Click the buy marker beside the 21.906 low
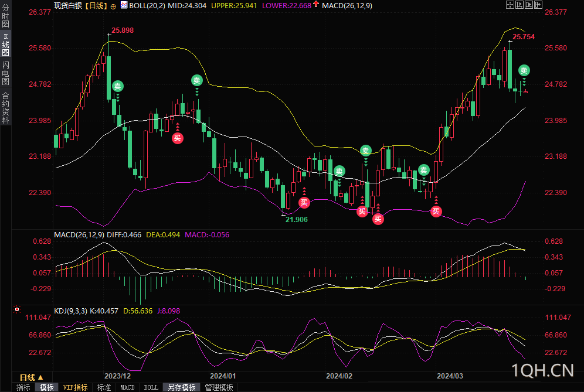Screen dimensions: 584x392 pos(304,203)
